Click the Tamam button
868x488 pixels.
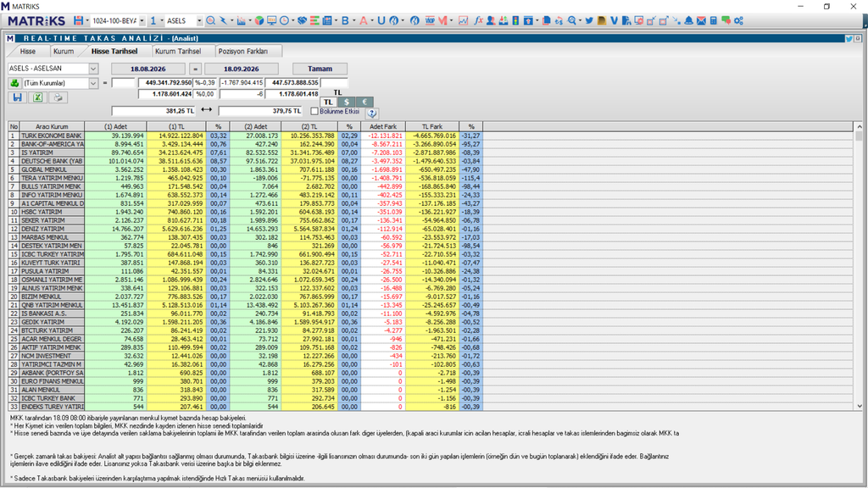pos(320,69)
